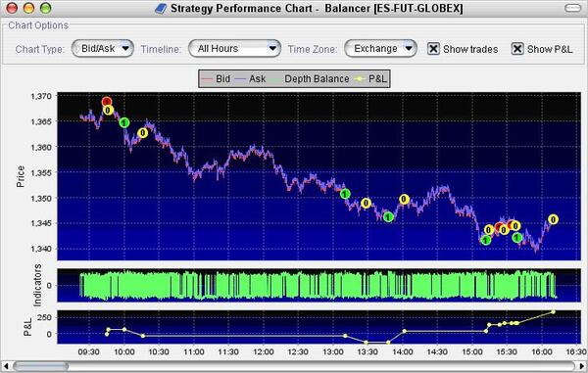Click the right scroll arrow at bottom
Viewport: 588px width, 373px height.
(x=582, y=366)
